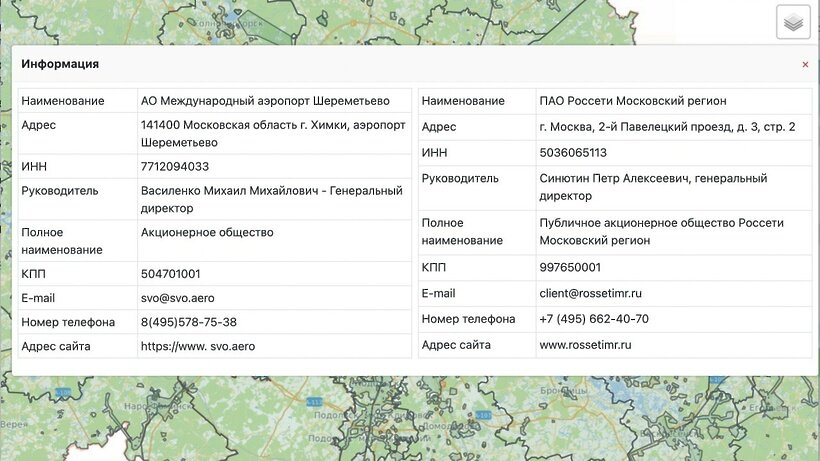Select address 2-й Павелецкий проезд cell
Image resolution: width=820 pixels, height=461 pixels.
[674, 127]
